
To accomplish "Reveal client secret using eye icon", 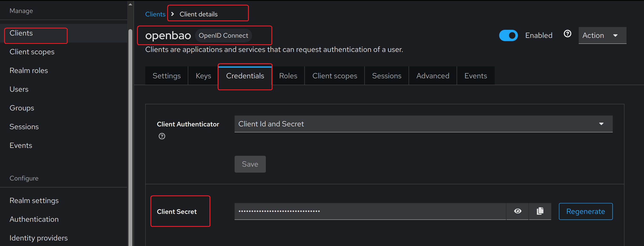I will click(517, 211).
